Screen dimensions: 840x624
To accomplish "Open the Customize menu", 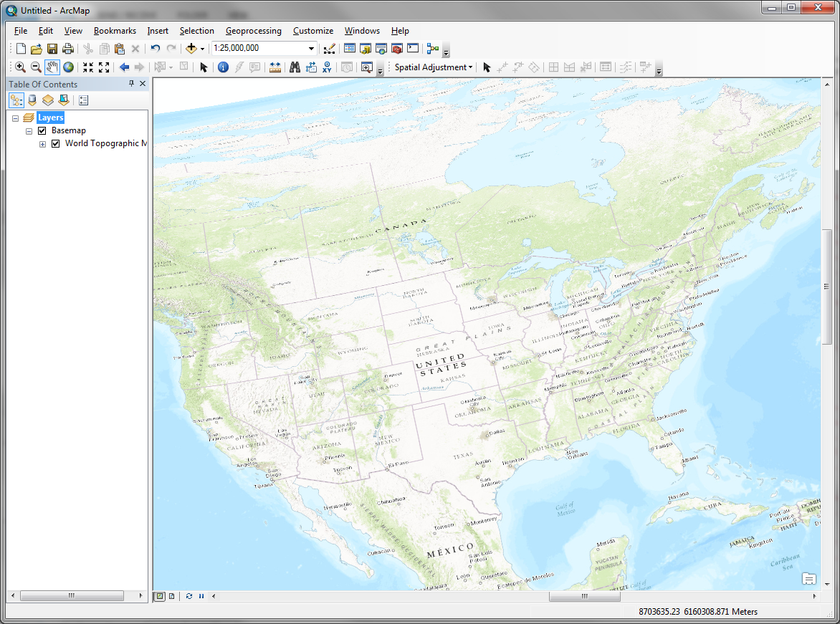I will click(x=313, y=31).
